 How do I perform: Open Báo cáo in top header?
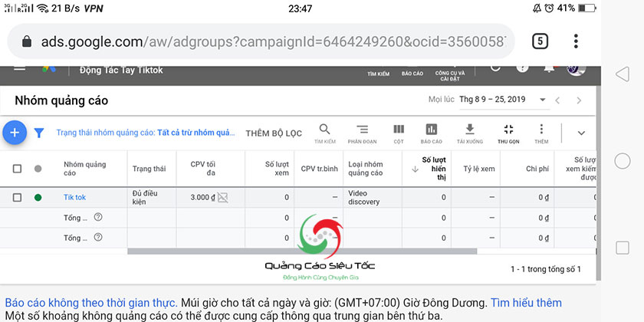point(412,74)
